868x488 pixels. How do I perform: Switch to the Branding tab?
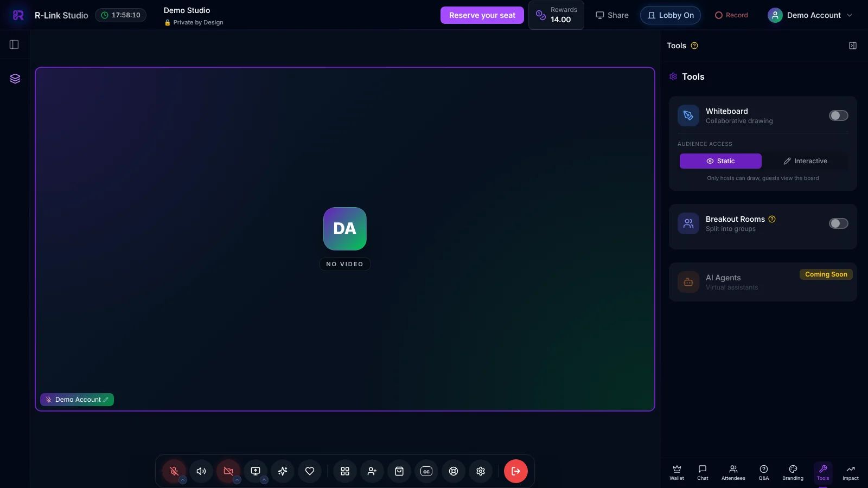(793, 473)
